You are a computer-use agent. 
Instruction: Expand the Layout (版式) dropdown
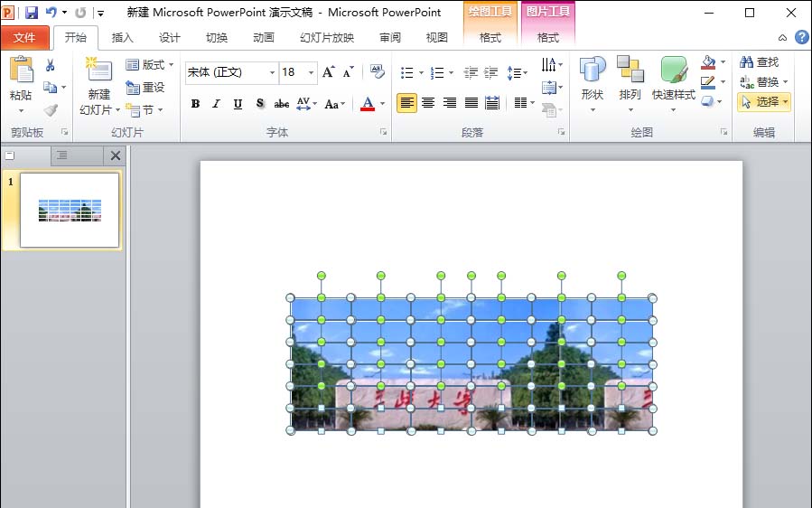click(171, 65)
